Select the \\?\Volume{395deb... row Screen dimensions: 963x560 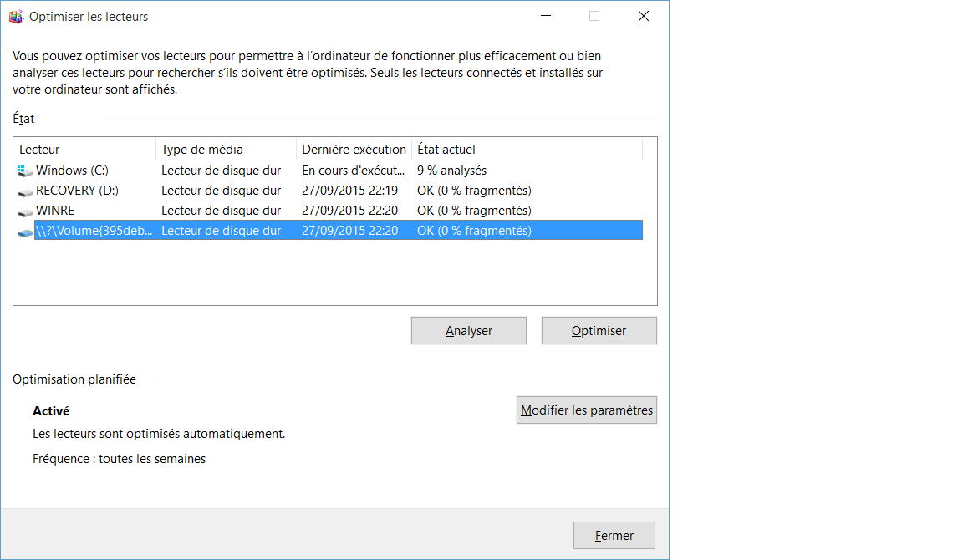point(330,230)
